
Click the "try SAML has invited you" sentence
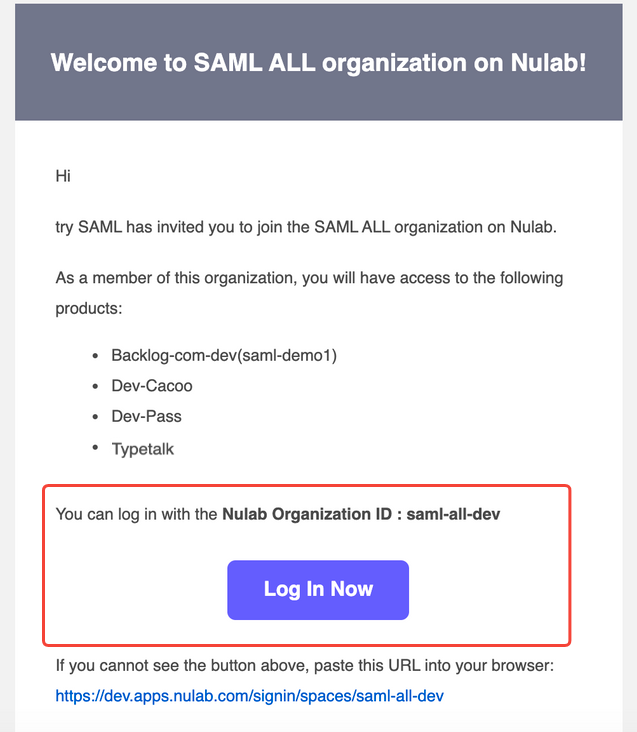tap(306, 227)
